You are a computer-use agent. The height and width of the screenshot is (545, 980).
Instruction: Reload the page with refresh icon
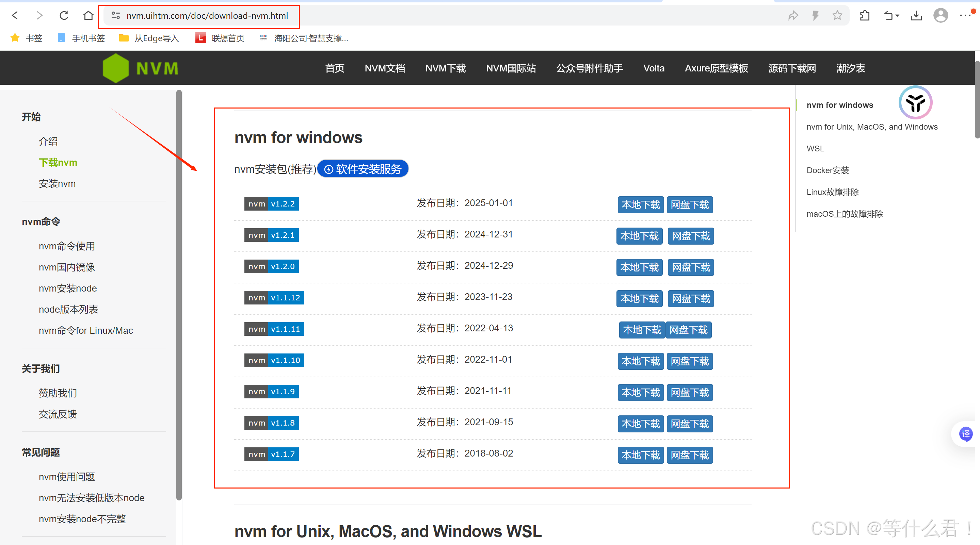click(x=64, y=15)
